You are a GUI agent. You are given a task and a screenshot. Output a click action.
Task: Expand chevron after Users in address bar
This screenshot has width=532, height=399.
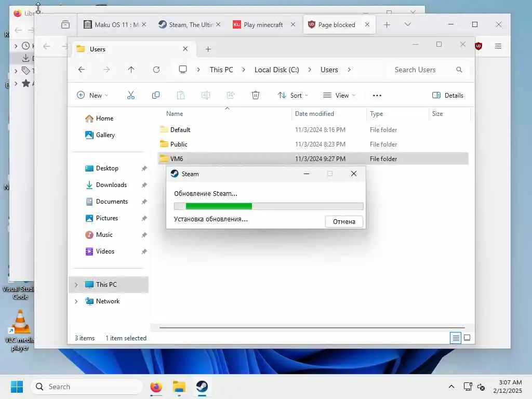[349, 70]
